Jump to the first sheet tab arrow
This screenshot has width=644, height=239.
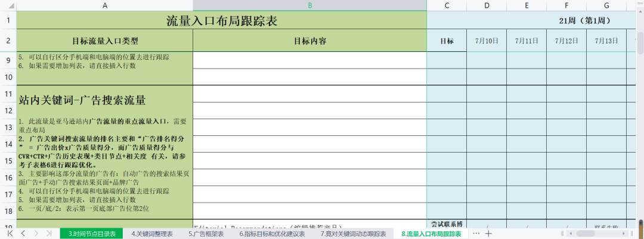coord(10,233)
